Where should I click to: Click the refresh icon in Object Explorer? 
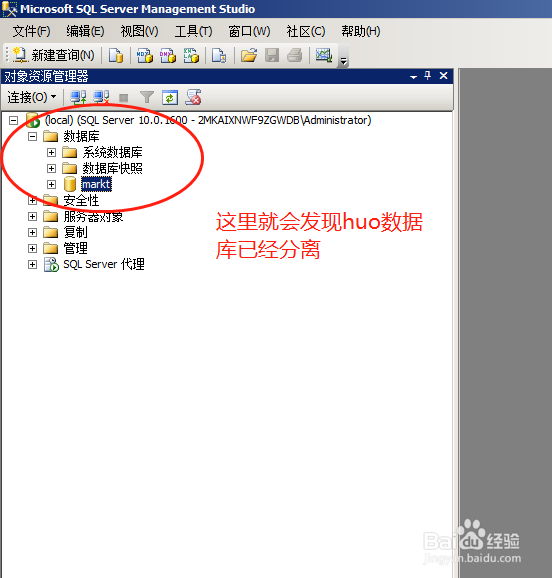pyautogui.click(x=170, y=98)
